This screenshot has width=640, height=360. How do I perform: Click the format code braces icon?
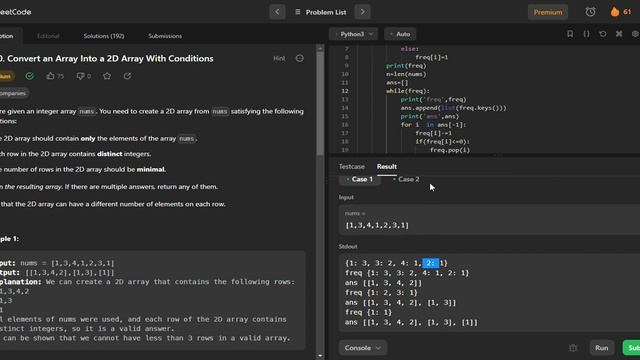[x=587, y=34]
